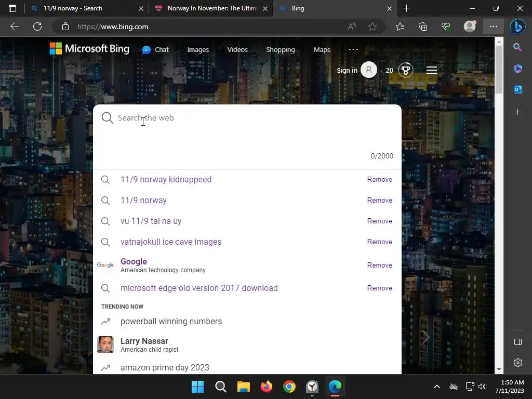The image size is (532, 399).
Task: Close the '11/9 norway - Search' tab
Action: [141, 8]
